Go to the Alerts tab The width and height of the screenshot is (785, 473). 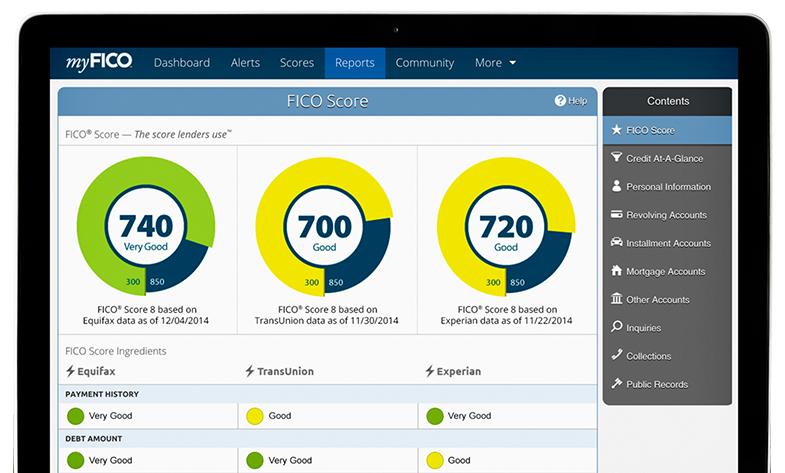[245, 63]
